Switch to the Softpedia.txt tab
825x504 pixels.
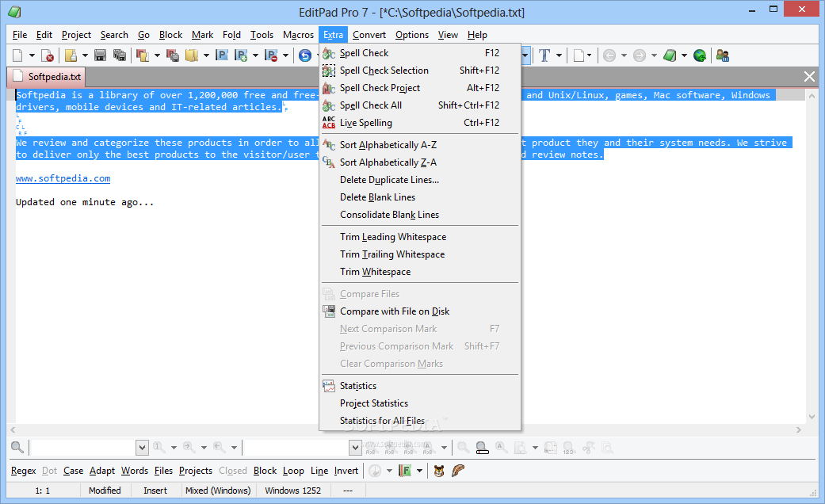(x=48, y=77)
